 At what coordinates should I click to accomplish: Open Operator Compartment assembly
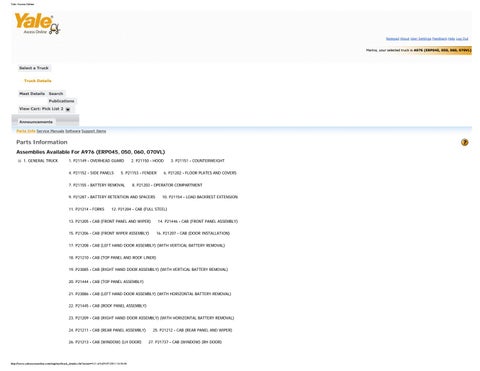click(167, 185)
